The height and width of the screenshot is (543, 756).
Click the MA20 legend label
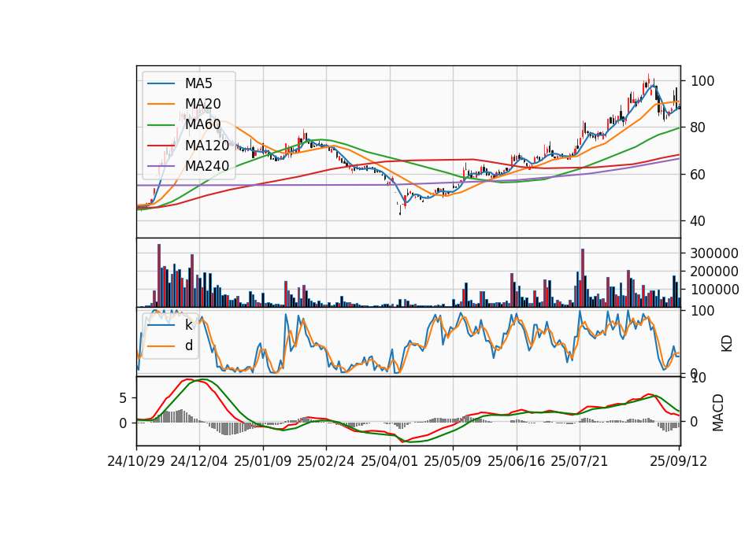point(202,104)
